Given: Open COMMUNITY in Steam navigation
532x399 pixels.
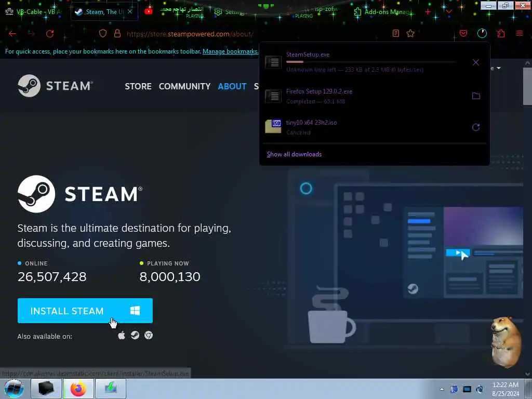Looking at the screenshot, I should click(x=184, y=86).
